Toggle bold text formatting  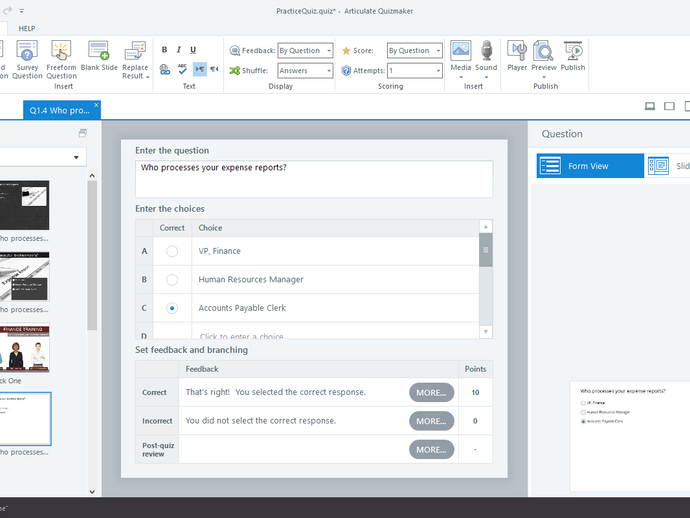(x=164, y=50)
